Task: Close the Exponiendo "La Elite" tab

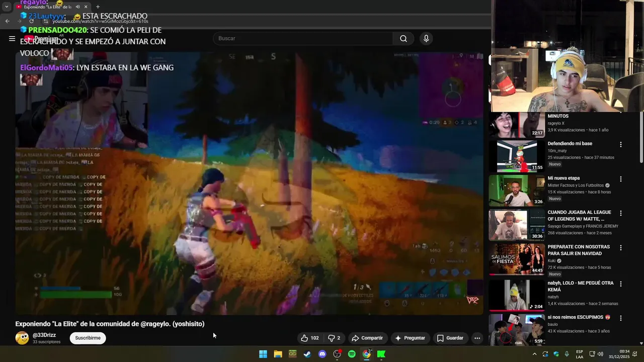Action: 86,7
